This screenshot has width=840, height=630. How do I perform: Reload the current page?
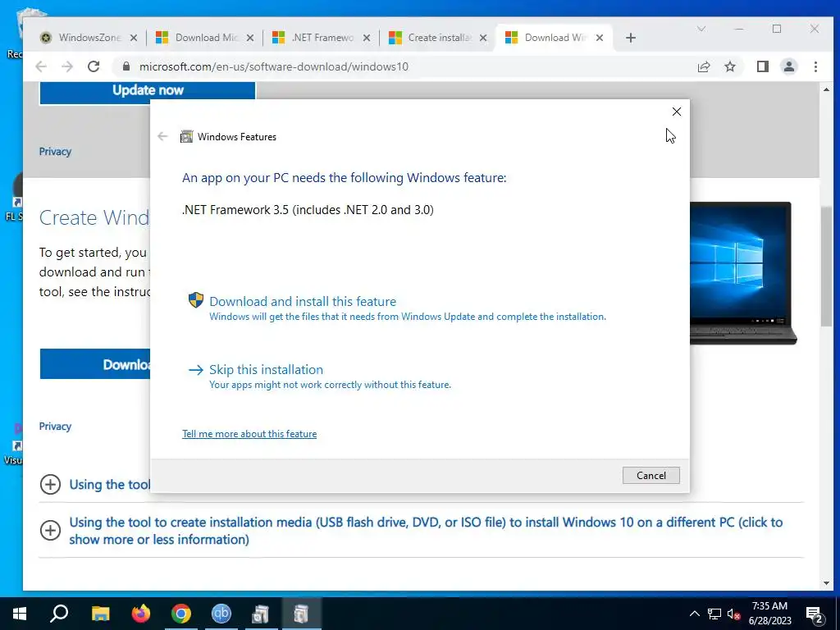click(x=94, y=66)
